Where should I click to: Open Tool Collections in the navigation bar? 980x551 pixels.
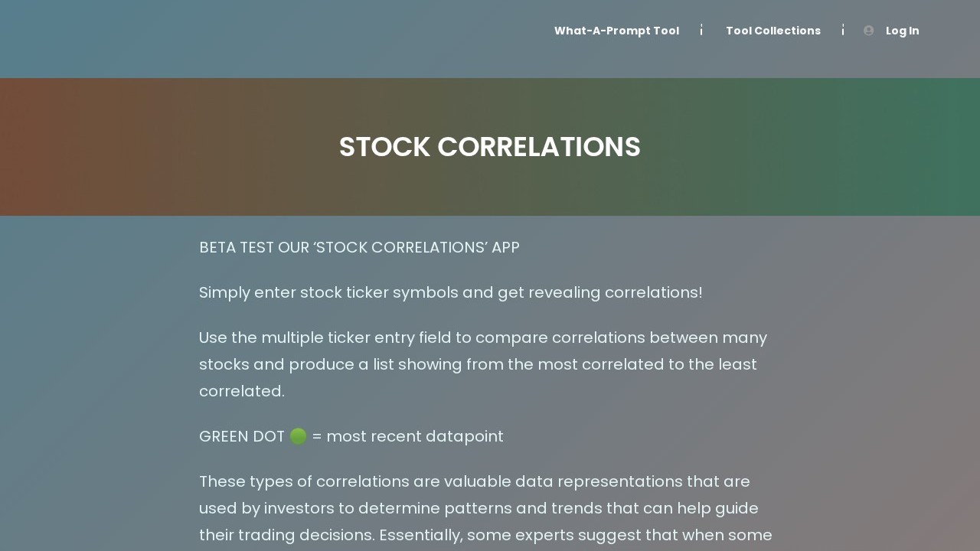point(773,31)
